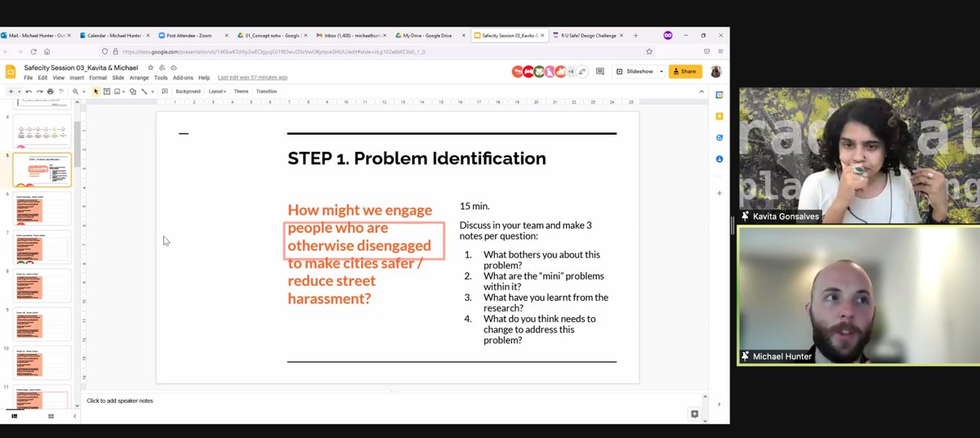Open the Tools menu
The width and height of the screenshot is (980, 438).
tap(161, 78)
